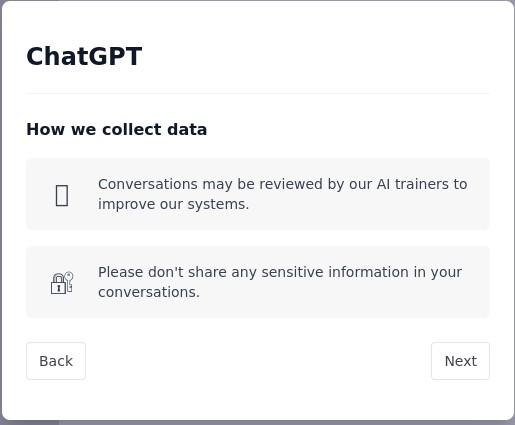Select the AI trainers review info card
Viewport: 515px width, 425px height.
(x=258, y=194)
